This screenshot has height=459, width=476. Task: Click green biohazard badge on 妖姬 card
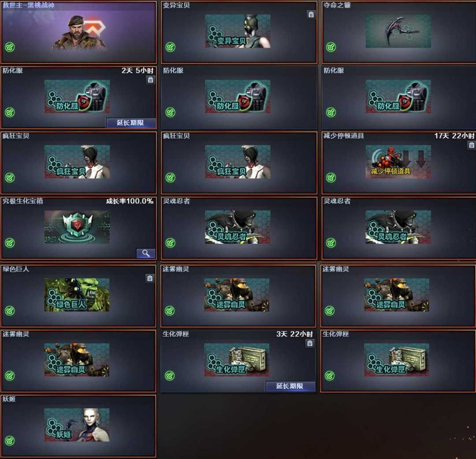pos(10,440)
